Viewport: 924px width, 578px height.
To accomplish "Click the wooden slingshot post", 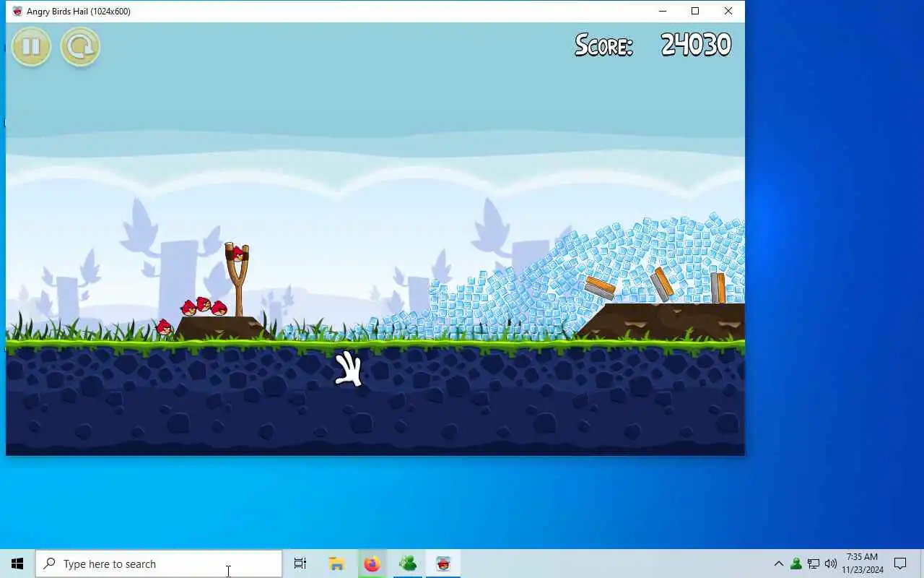I will pyautogui.click(x=237, y=282).
